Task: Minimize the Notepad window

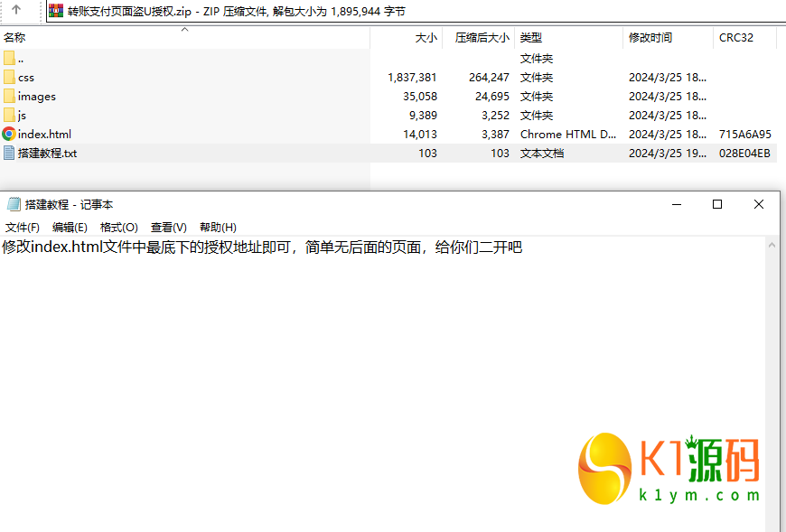Action: 677,204
